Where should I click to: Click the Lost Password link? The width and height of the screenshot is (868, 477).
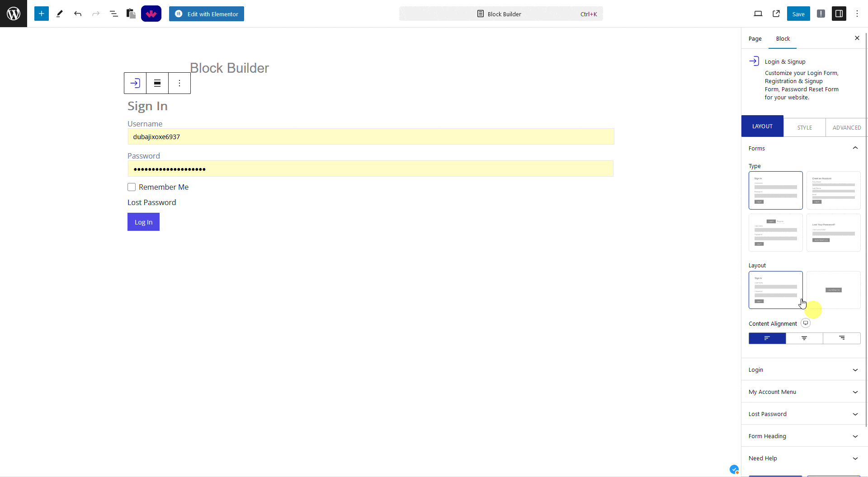151,202
